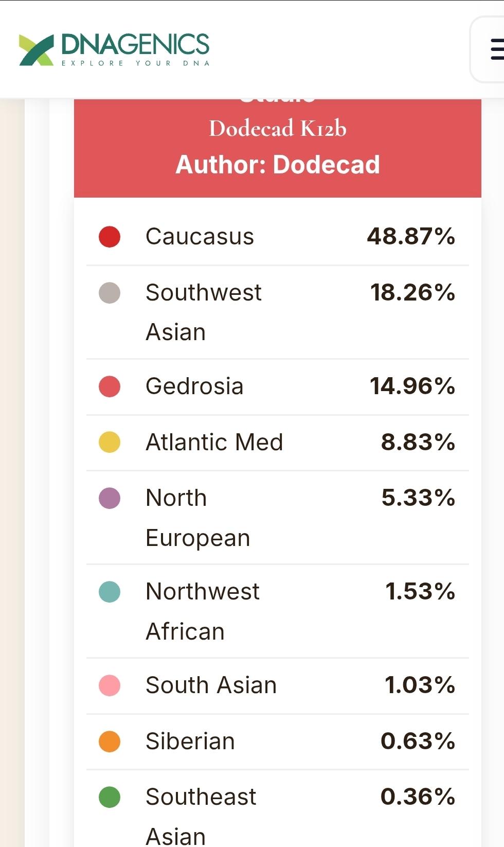Select the Caucasus label
The width and height of the screenshot is (504, 847).
[x=200, y=237]
